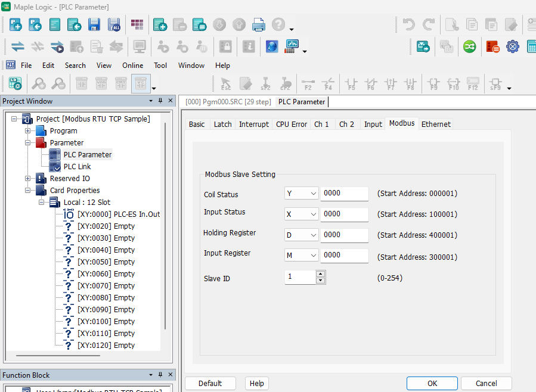This screenshot has height=392, width=536.
Task: Click the Default button
Action: click(210, 383)
